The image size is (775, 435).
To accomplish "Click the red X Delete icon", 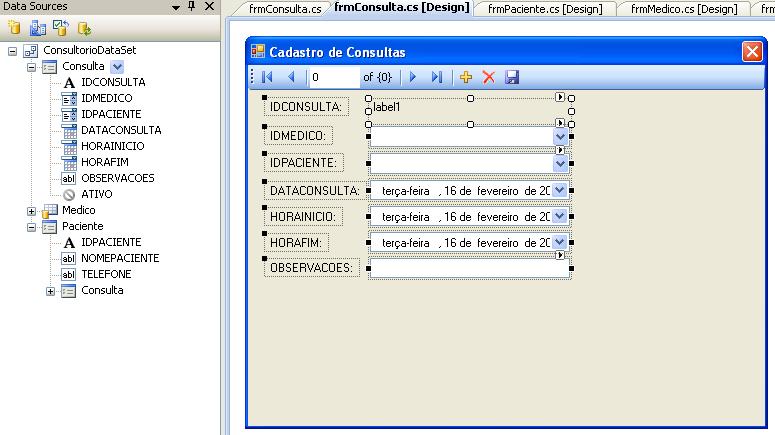I will click(489, 77).
